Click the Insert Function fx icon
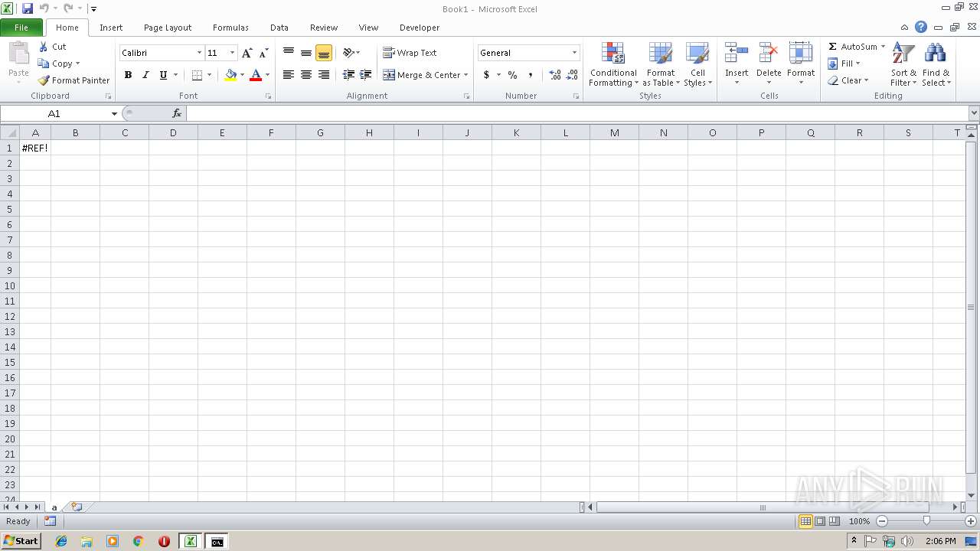 click(x=177, y=113)
